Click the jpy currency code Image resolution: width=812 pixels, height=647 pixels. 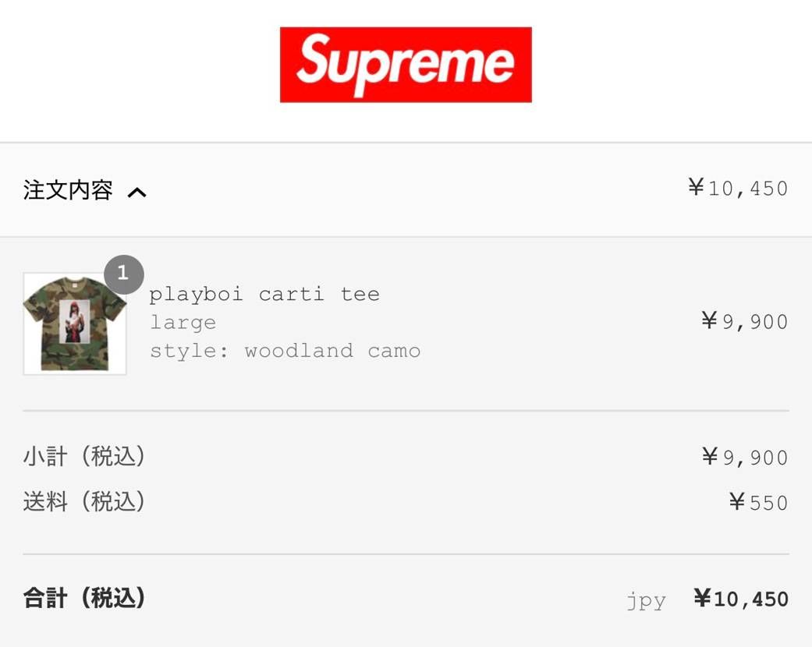tap(646, 601)
